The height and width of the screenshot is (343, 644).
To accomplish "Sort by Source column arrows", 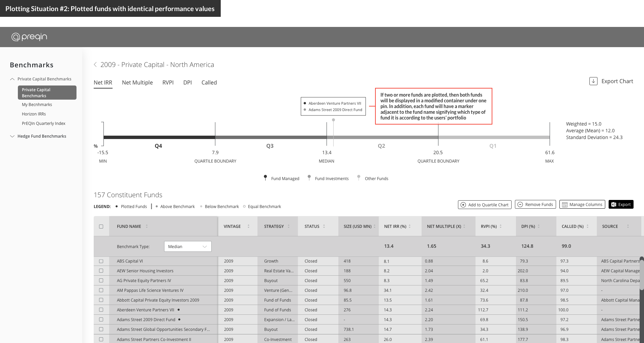I will [x=628, y=226].
